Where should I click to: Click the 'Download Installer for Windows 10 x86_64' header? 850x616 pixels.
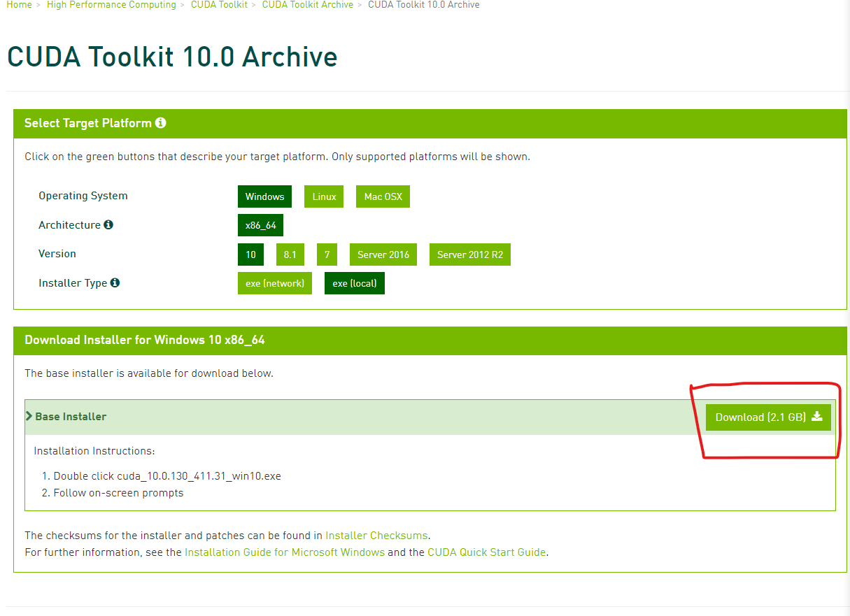pyautogui.click(x=145, y=340)
